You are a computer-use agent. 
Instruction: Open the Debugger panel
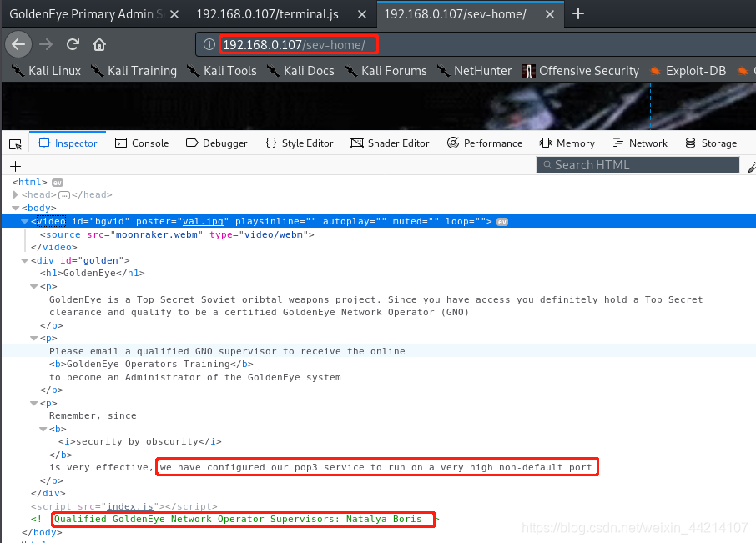pyautogui.click(x=216, y=143)
